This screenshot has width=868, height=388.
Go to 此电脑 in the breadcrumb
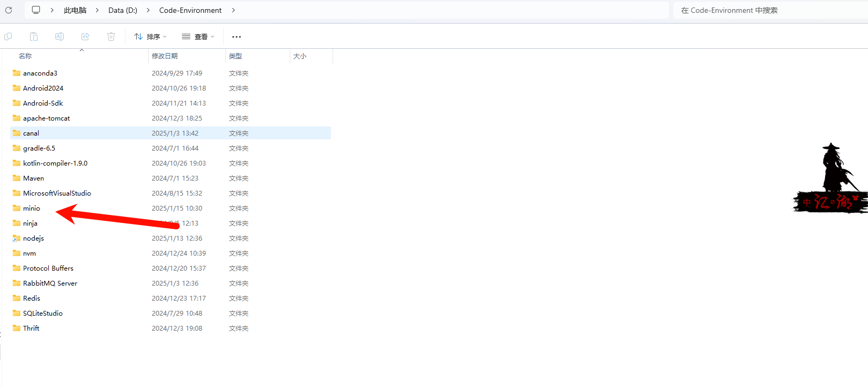(75, 10)
